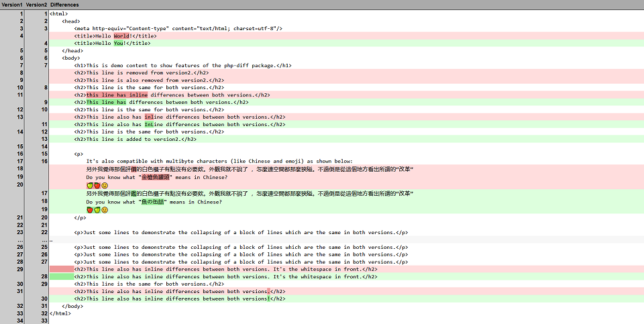Viewport: 644px width, 324px height.
Task: Click Version1 line number 34
Action: [x=20, y=321]
